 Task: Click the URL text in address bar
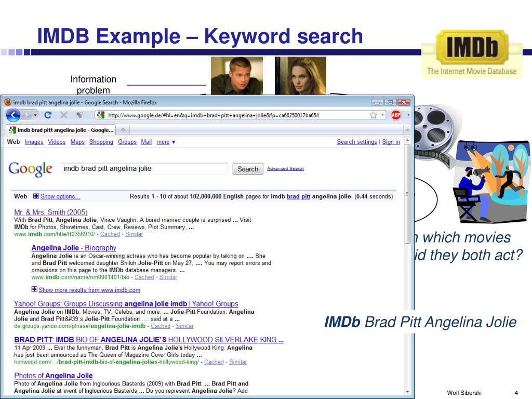pyautogui.click(x=214, y=115)
